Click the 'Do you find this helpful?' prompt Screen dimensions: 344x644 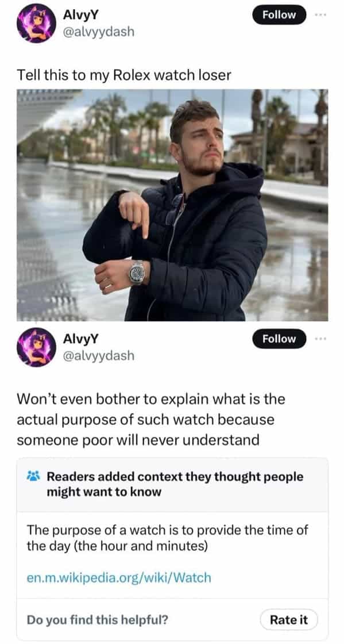(97, 620)
